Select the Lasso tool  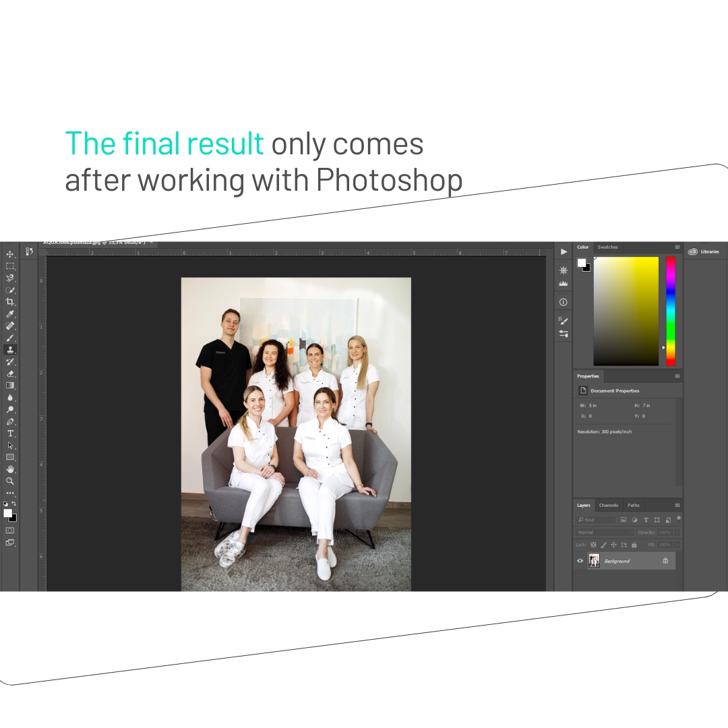click(9, 278)
